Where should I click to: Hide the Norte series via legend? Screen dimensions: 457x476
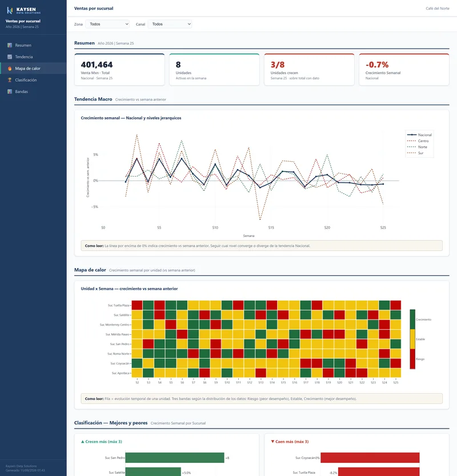[x=417, y=147]
